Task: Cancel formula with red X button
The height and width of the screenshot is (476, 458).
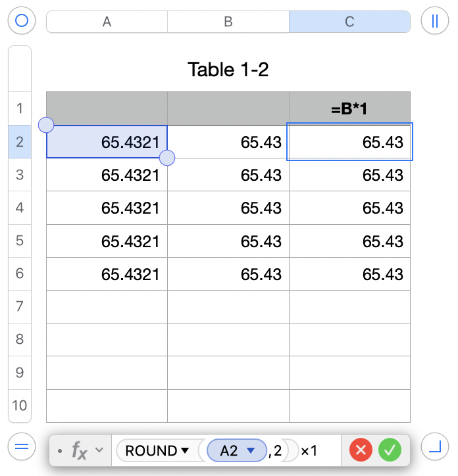Action: tap(361, 450)
